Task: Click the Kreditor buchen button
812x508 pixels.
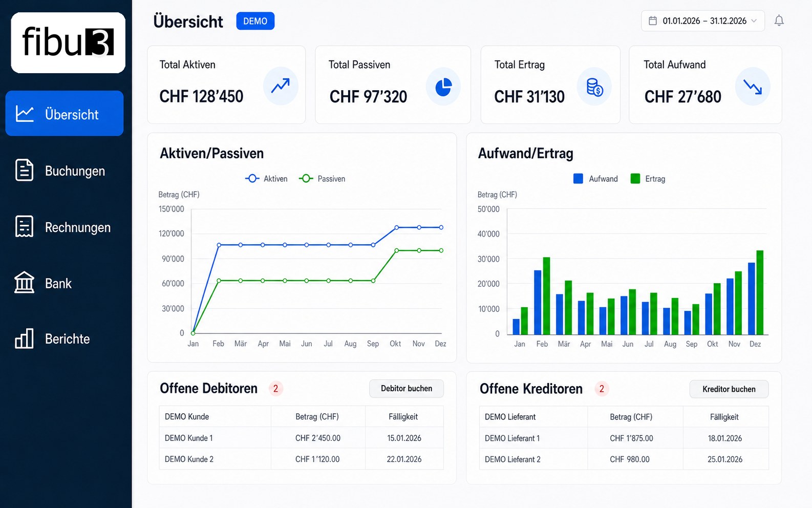Action: coord(729,389)
